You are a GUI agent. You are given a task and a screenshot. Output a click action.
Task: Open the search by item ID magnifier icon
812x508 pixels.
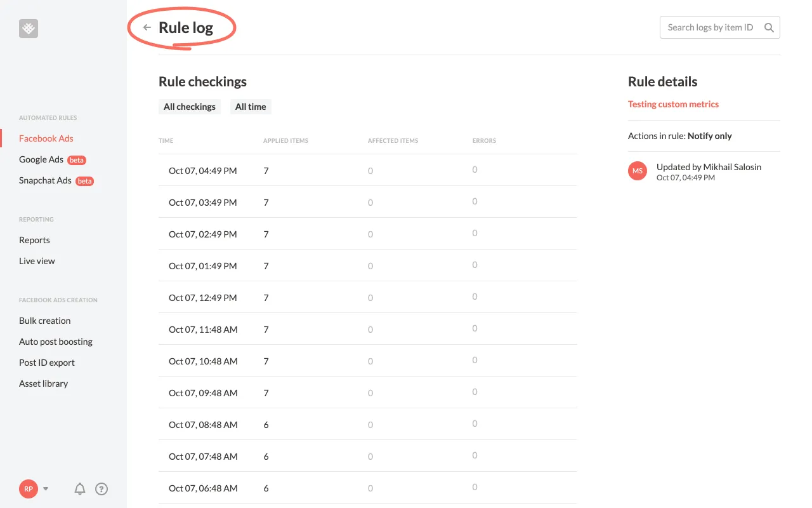pyautogui.click(x=768, y=27)
